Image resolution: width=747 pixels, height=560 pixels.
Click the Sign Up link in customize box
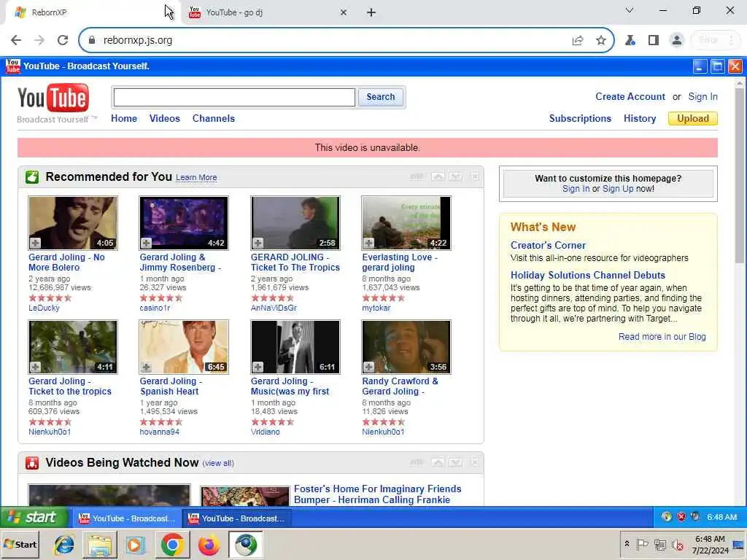point(618,189)
